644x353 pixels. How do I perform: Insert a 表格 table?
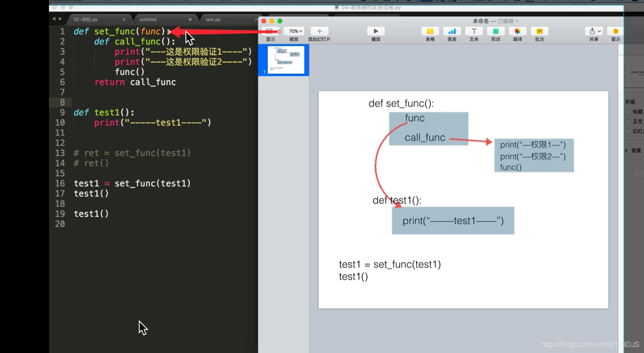[x=430, y=31]
